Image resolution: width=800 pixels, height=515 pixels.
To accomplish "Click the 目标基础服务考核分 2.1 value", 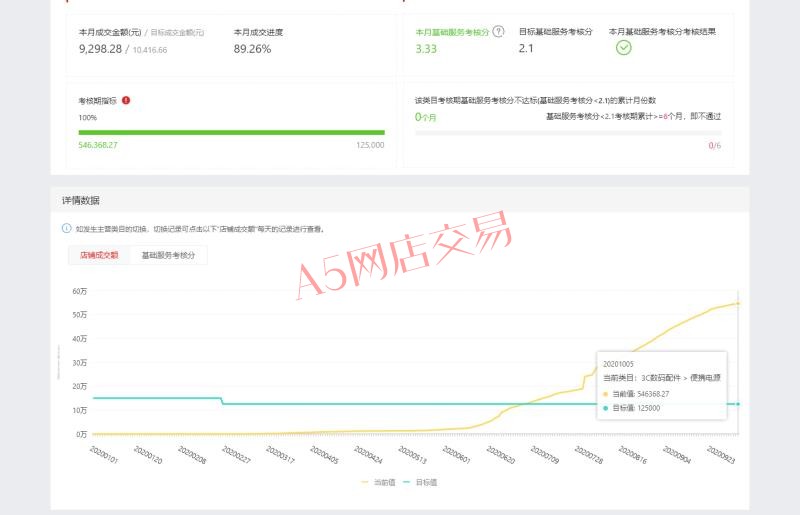I will pyautogui.click(x=526, y=49).
